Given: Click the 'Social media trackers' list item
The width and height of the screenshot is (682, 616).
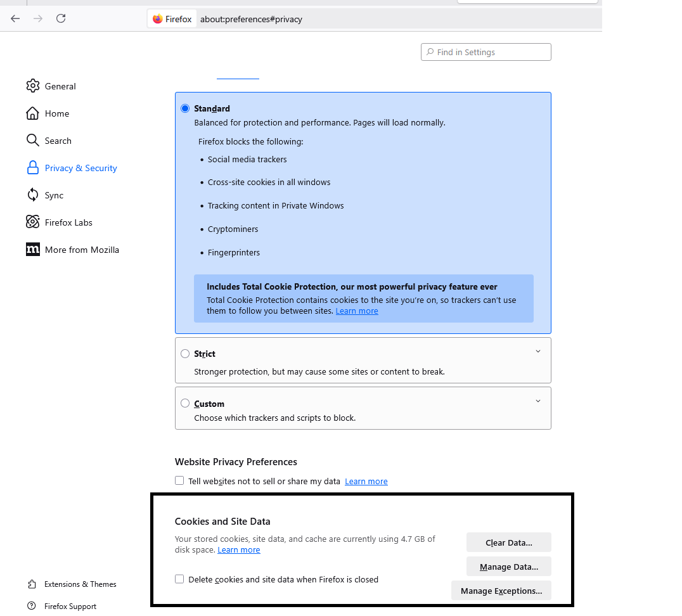Looking at the screenshot, I should 247,160.
